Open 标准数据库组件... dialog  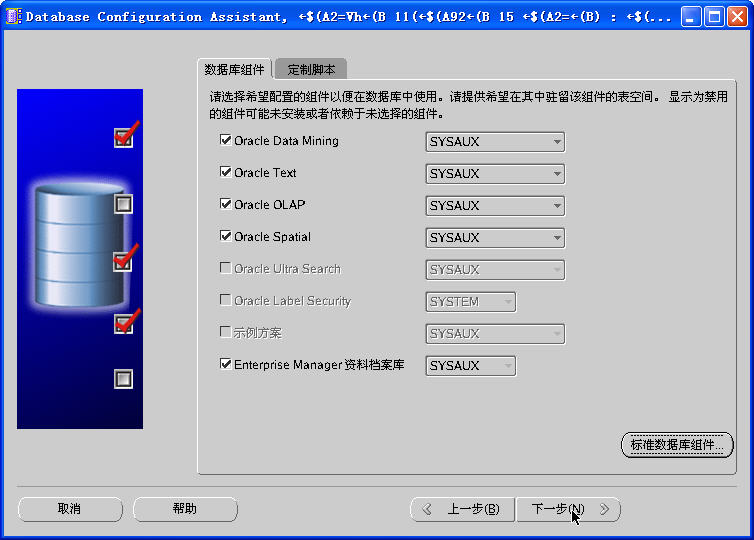677,445
